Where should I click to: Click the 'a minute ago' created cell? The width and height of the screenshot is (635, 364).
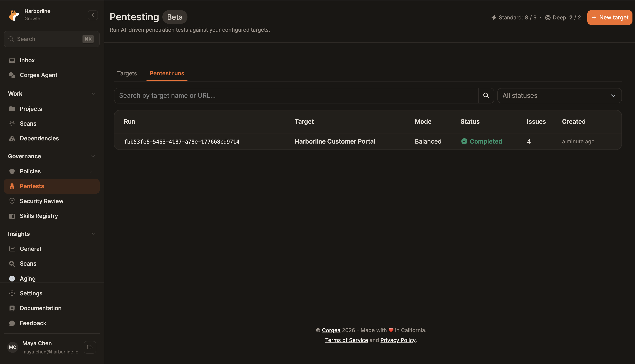(578, 141)
